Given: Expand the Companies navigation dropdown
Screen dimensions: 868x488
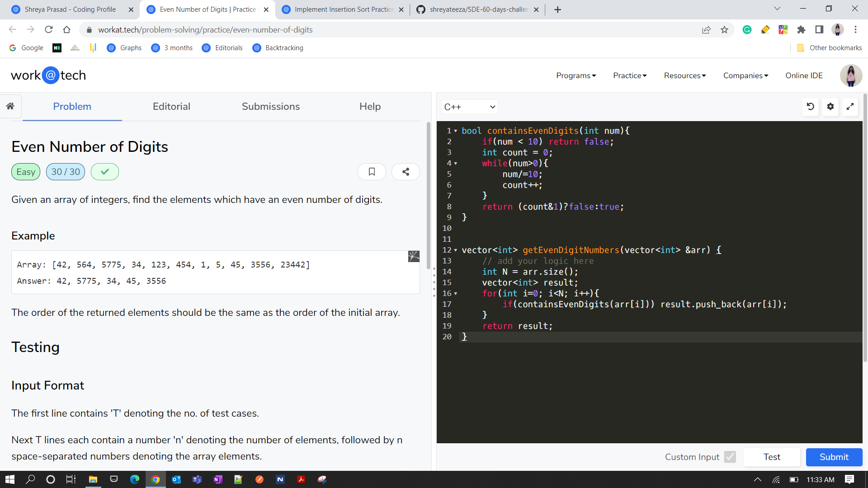Looking at the screenshot, I should pos(746,75).
